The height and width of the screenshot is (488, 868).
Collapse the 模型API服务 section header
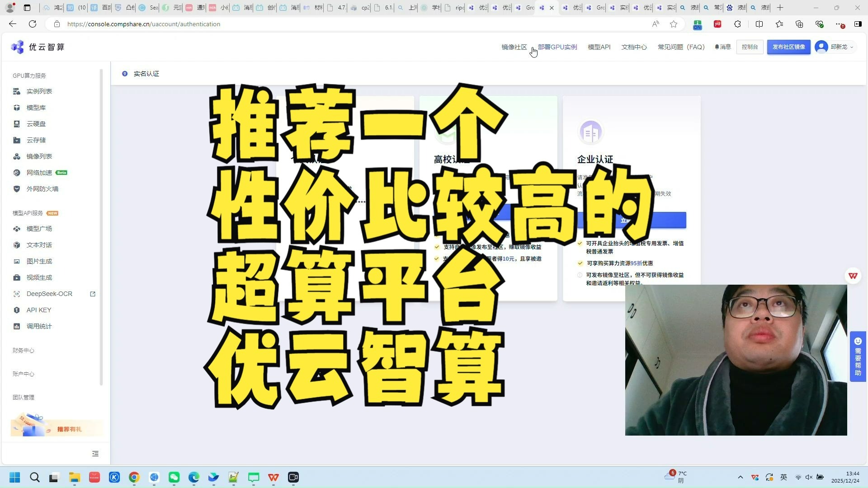click(28, 213)
